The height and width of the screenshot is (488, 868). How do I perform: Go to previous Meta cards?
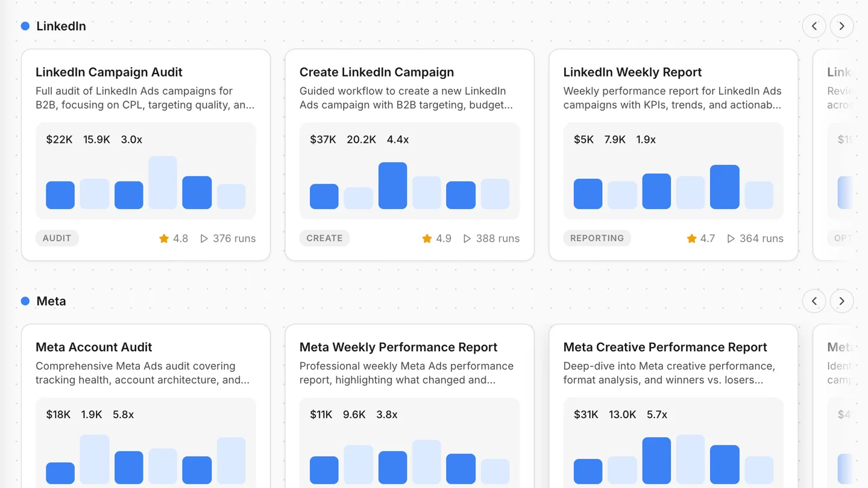point(814,301)
